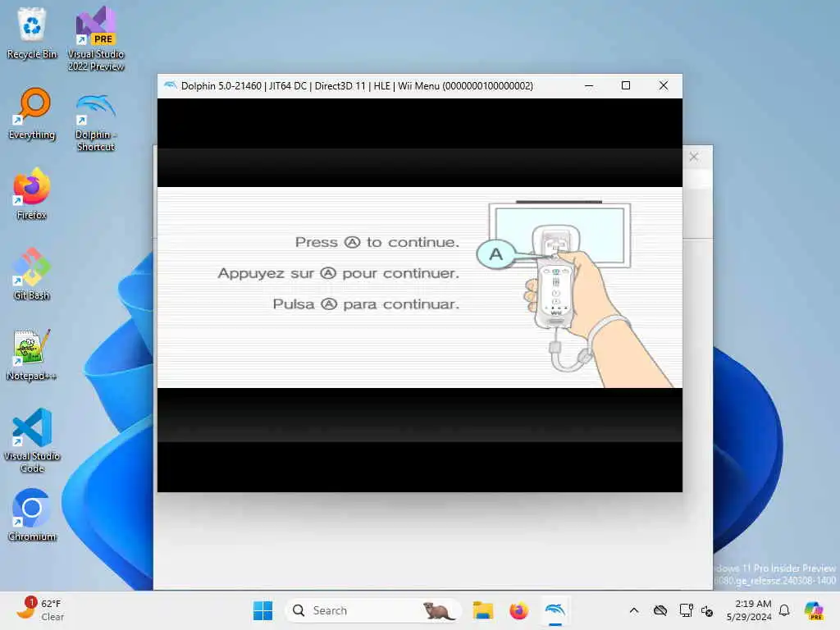
Task: Open the Notepad++ desktop shortcut
Action: click(x=32, y=354)
